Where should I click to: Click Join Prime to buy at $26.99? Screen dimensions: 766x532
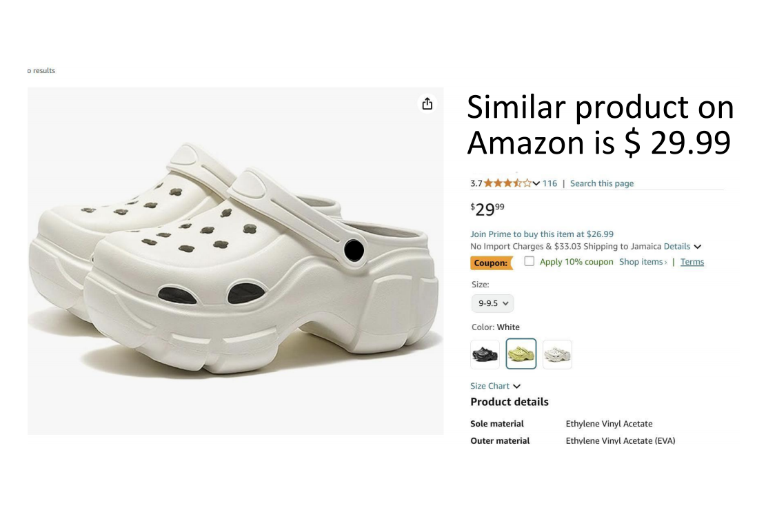(x=542, y=234)
